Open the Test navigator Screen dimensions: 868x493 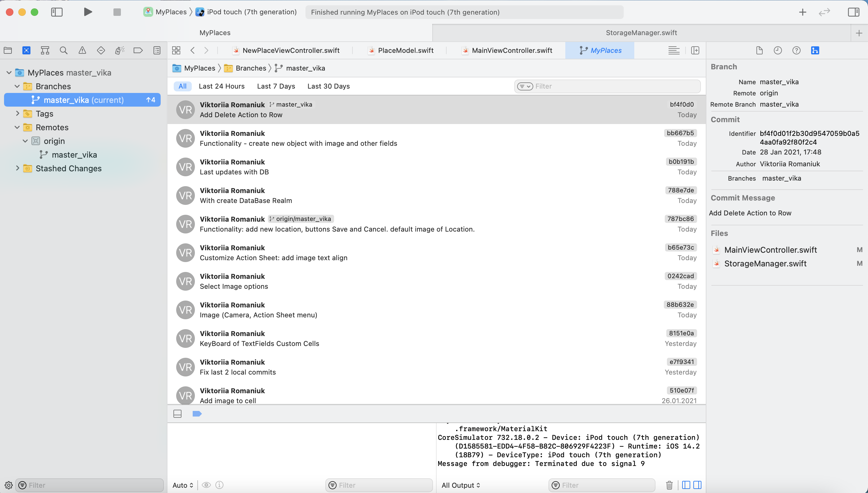coord(101,50)
